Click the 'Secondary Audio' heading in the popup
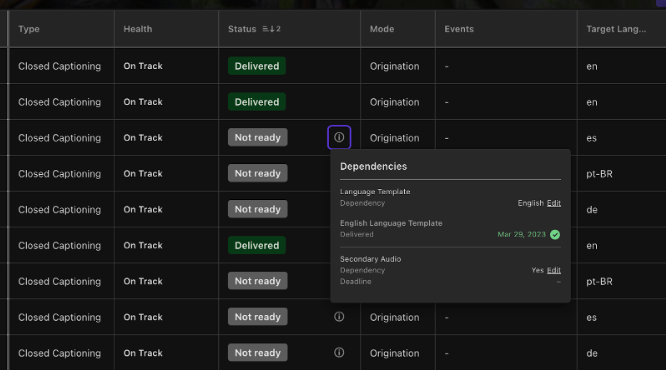The width and height of the screenshot is (666, 370). pyautogui.click(x=370, y=259)
